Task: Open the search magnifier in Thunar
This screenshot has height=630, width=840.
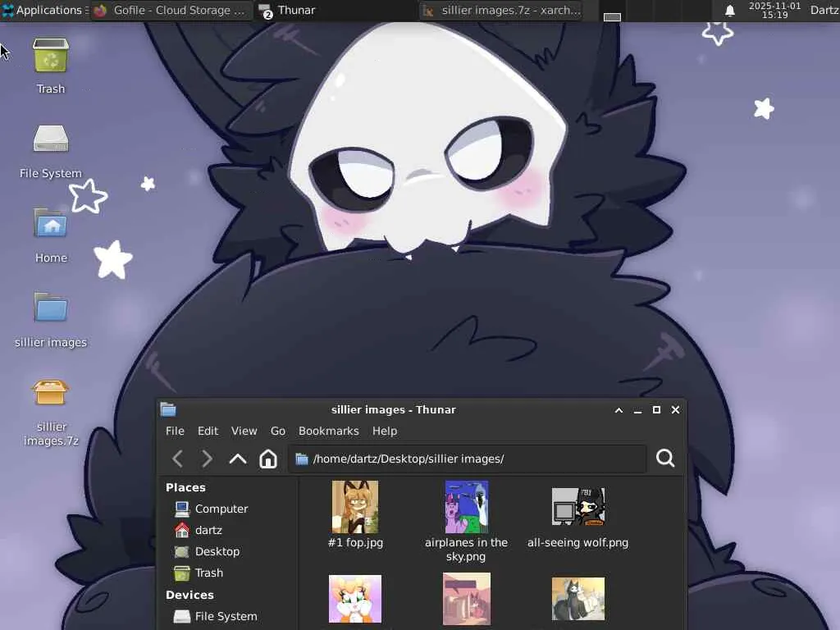Action: click(664, 458)
